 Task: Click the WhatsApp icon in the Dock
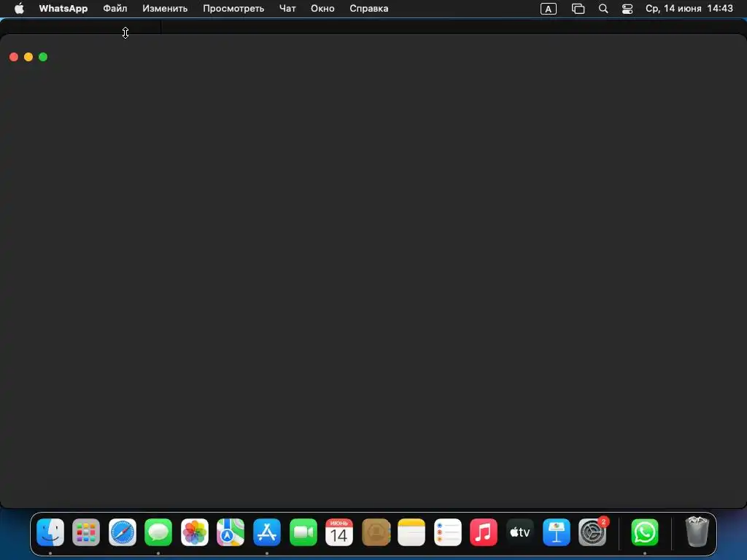[x=645, y=532]
